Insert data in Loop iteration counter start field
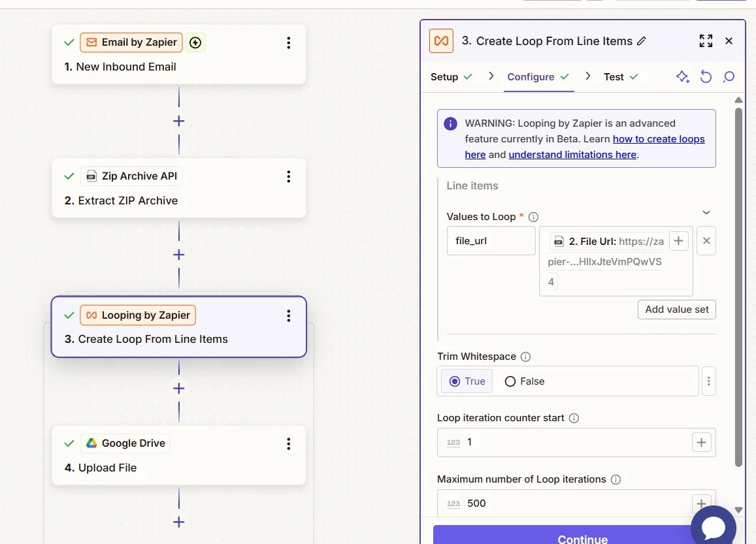Screen dimensions: 756x544 [x=702, y=442]
